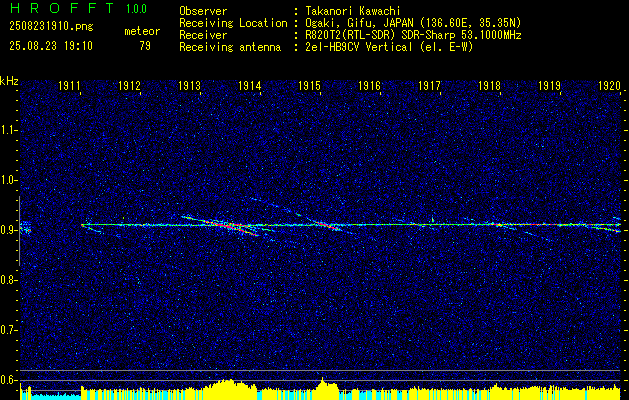Select the R820T2(RTL-SDR) SDR-Sharp 53.1000MHz text

click(x=413, y=35)
